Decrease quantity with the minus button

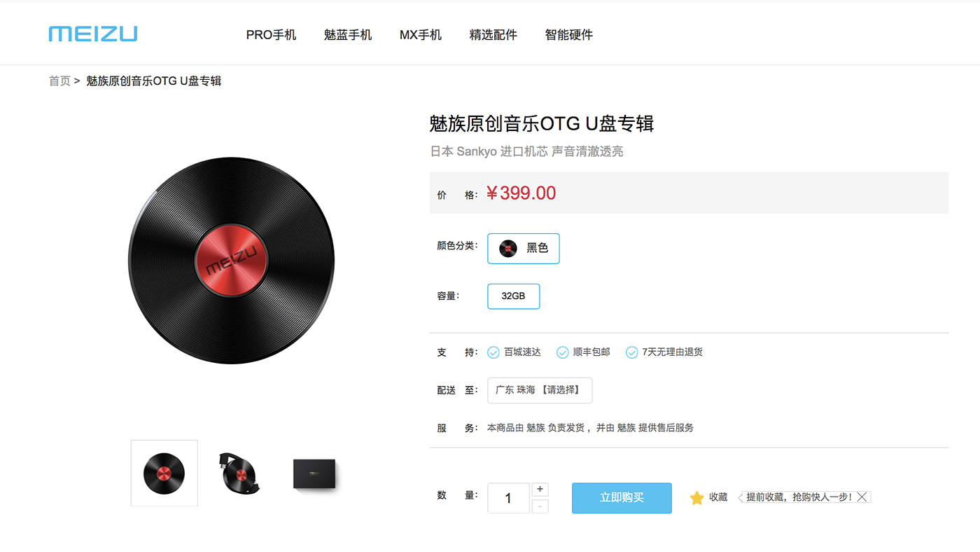540,506
